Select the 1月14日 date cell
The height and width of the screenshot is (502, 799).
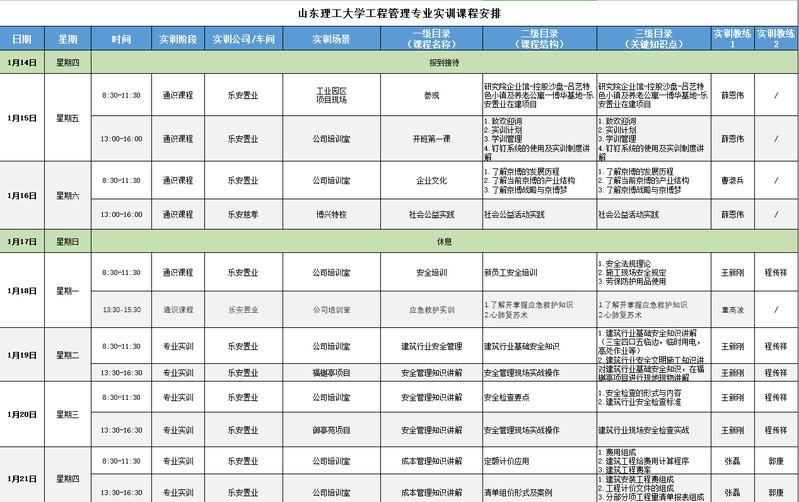[x=22, y=62]
